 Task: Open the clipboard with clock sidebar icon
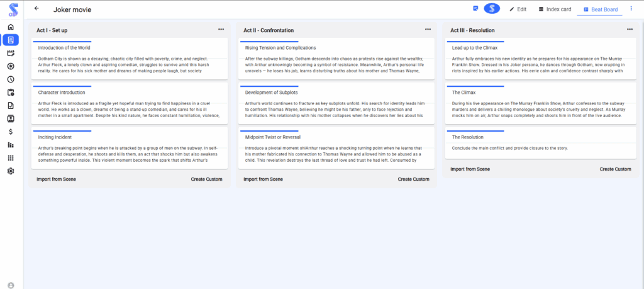click(x=11, y=93)
